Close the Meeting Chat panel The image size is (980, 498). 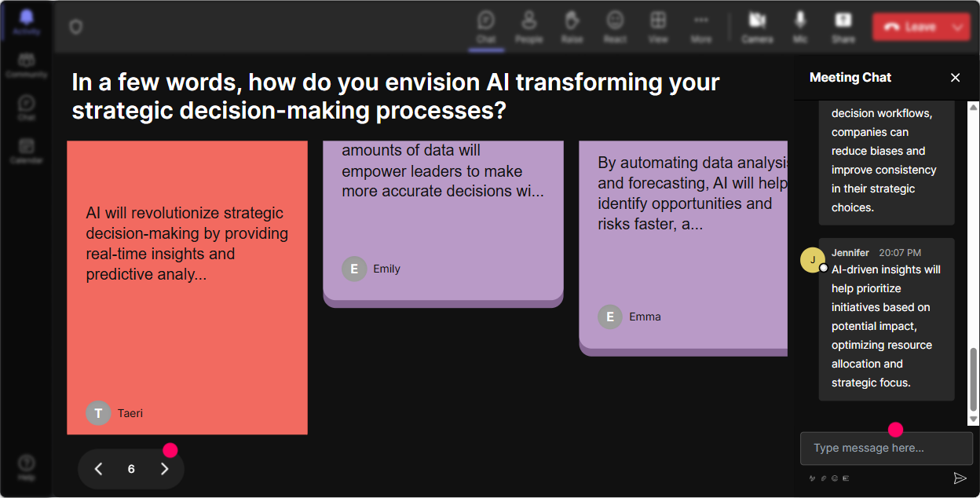tap(956, 77)
